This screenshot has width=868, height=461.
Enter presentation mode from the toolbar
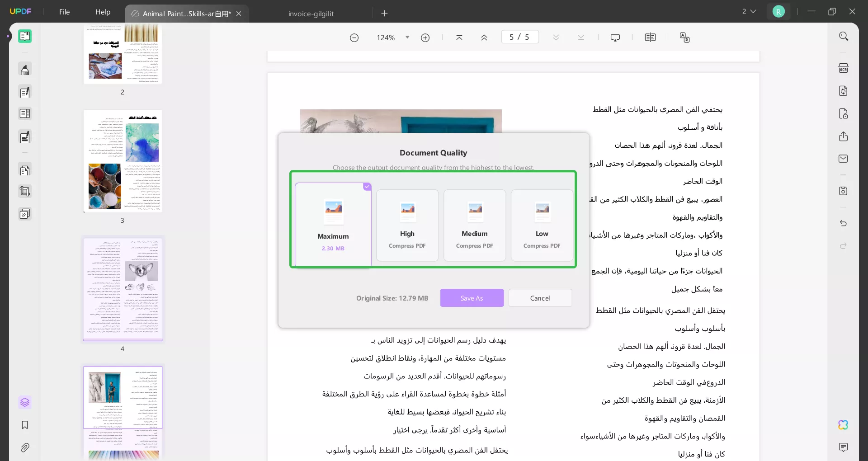[x=616, y=38]
